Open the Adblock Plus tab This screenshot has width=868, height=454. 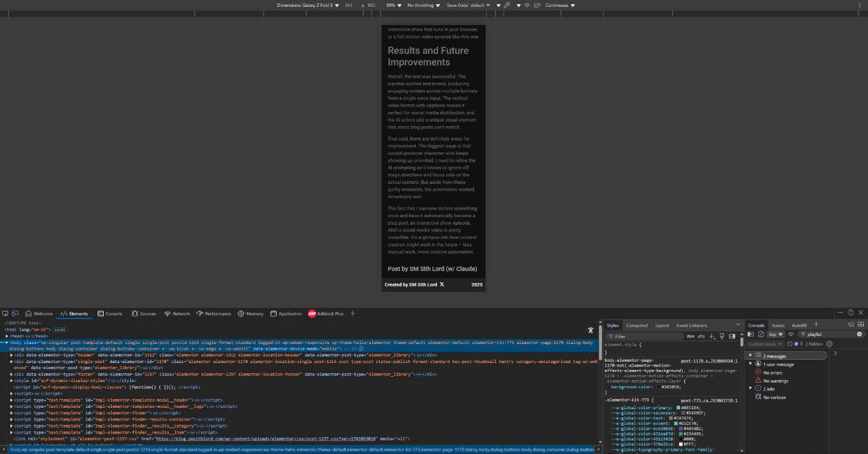coord(326,314)
